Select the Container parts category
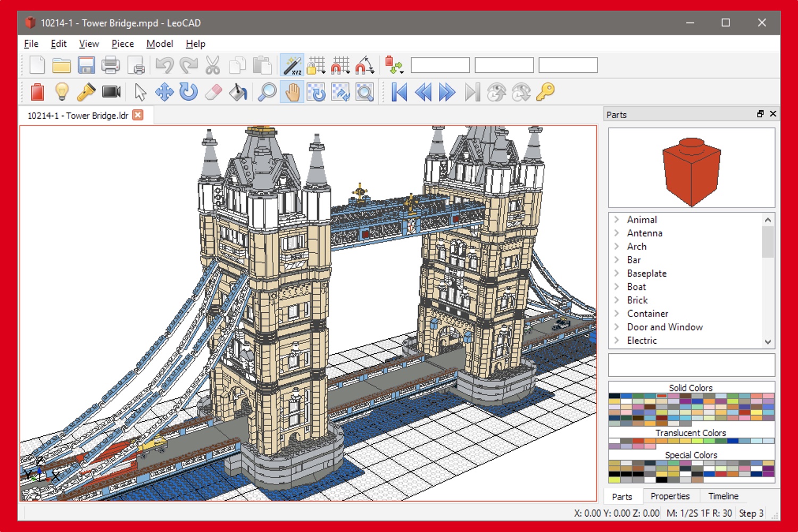This screenshot has width=798, height=532. (x=647, y=313)
